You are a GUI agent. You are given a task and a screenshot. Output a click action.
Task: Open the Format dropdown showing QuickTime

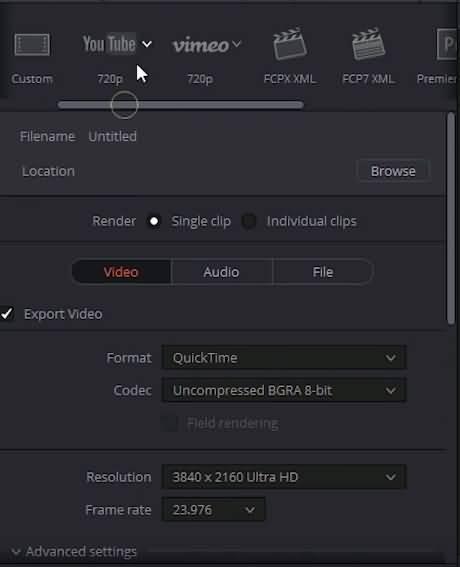coord(284,358)
